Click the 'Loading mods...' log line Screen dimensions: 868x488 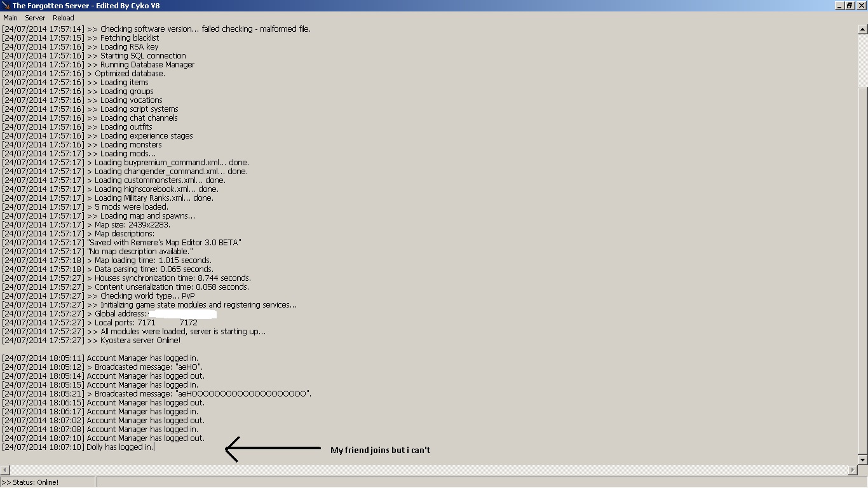pyautogui.click(x=79, y=154)
